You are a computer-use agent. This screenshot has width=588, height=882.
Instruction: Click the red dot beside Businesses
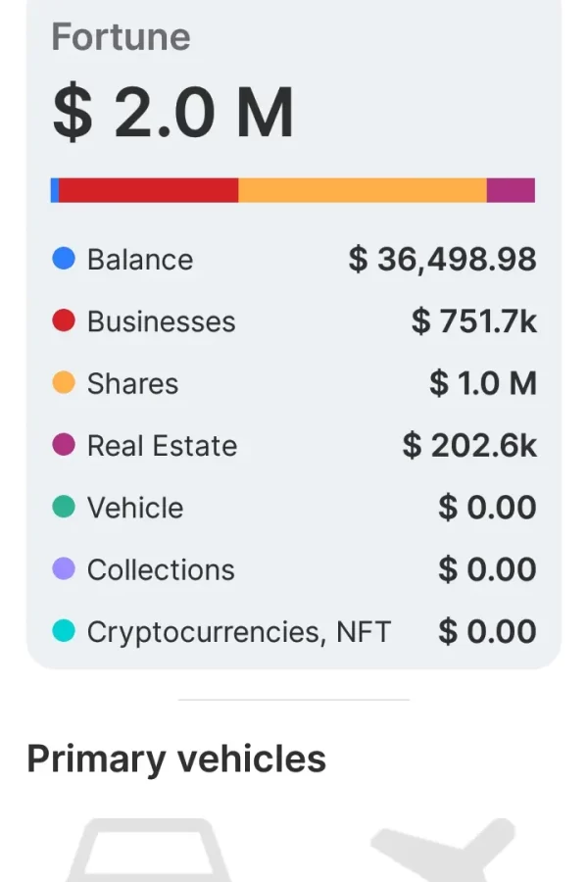point(64,321)
